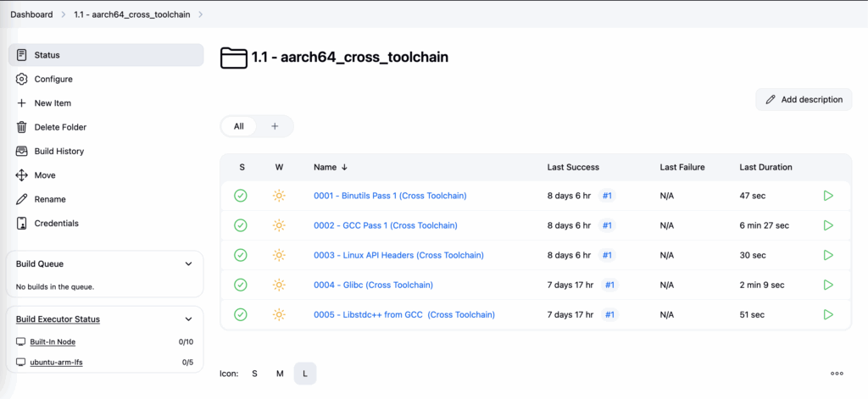This screenshot has width=868, height=399.
Task: Click sun weather icon for Linux API Headers
Action: (x=279, y=255)
